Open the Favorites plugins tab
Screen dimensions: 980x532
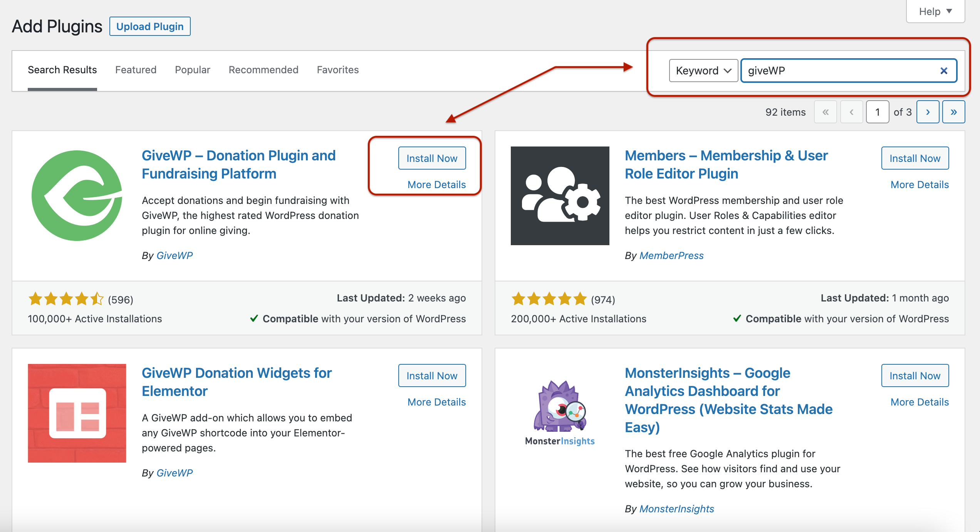point(338,70)
